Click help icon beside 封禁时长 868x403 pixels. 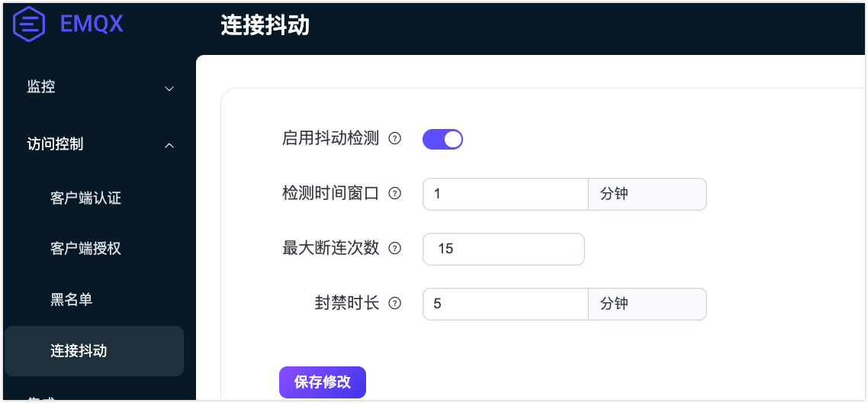395,303
